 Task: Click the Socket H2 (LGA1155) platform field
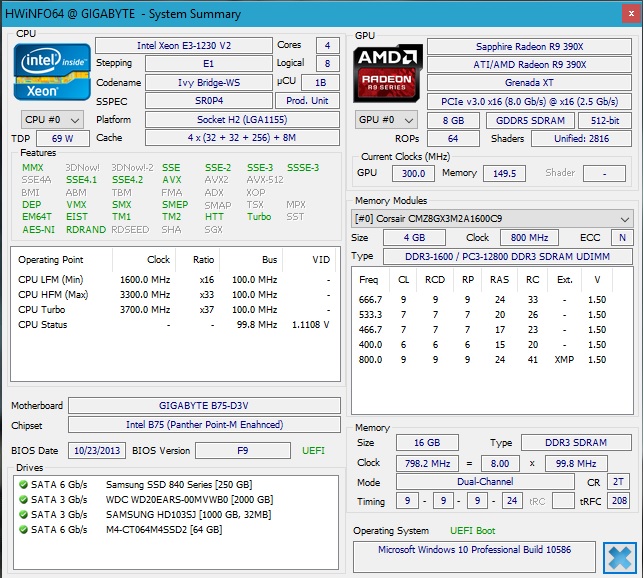pos(242,120)
